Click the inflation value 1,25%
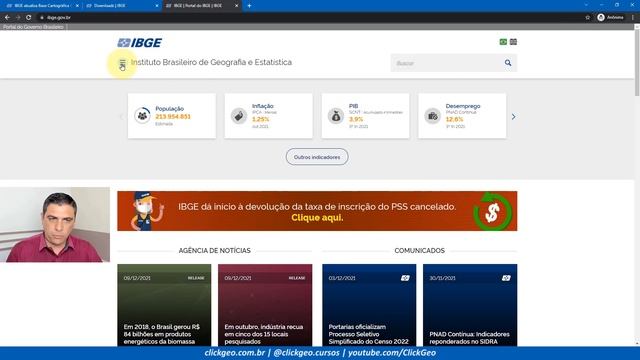 pyautogui.click(x=260, y=119)
